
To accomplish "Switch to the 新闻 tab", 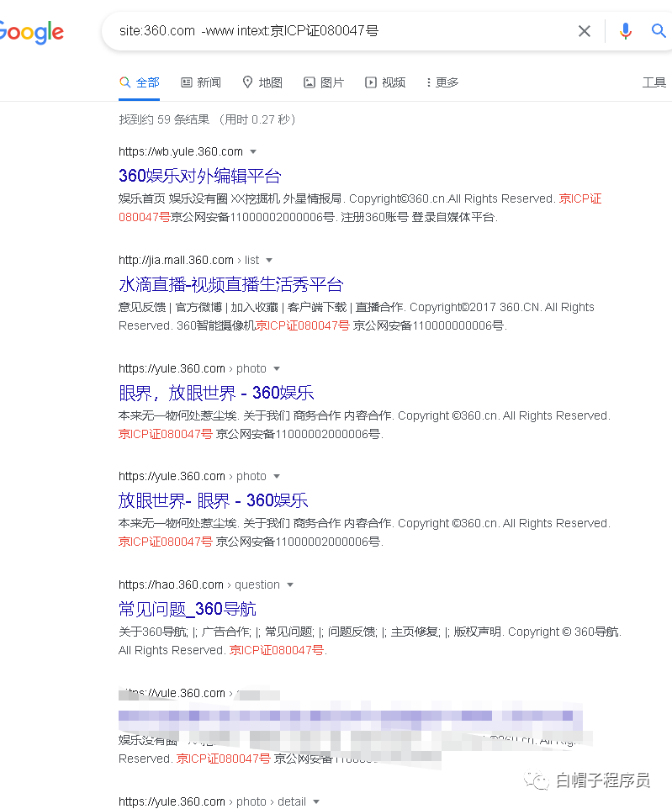I will (201, 82).
